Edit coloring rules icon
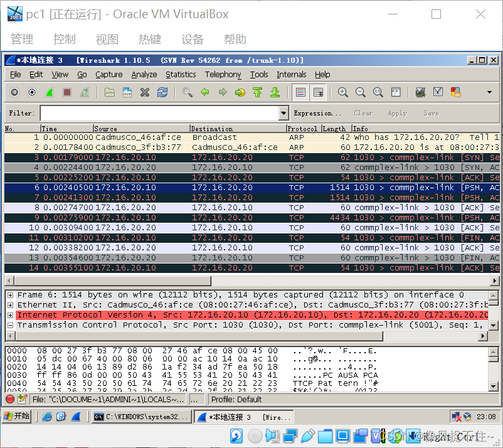 455,92
